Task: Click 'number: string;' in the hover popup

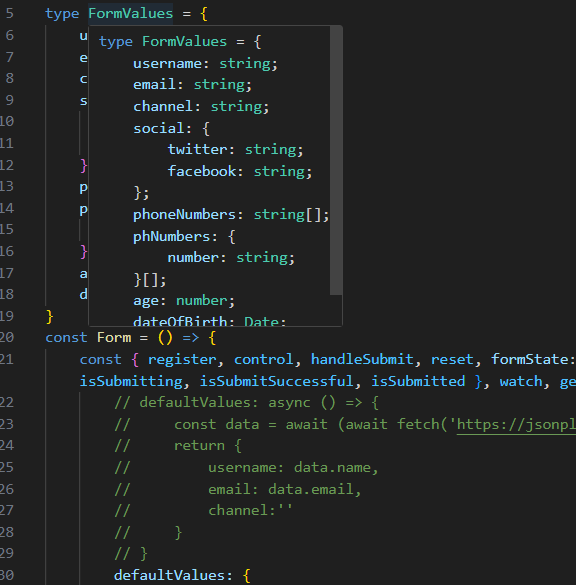Action: (x=231, y=257)
